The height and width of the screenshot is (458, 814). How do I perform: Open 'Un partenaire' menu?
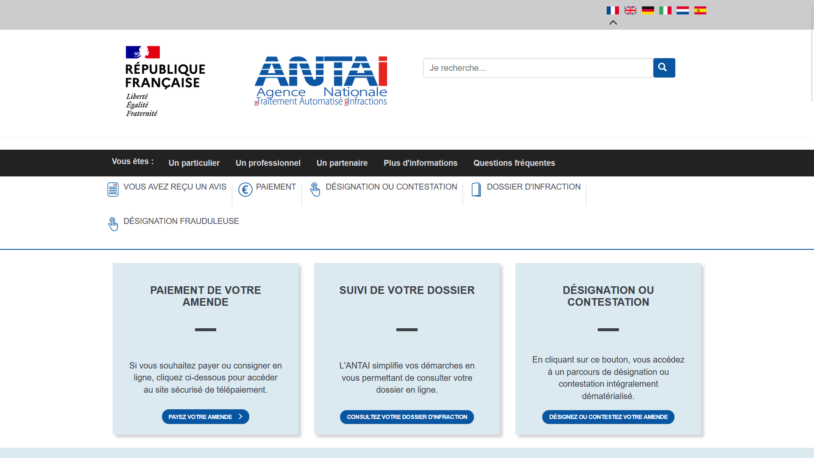[x=342, y=163]
